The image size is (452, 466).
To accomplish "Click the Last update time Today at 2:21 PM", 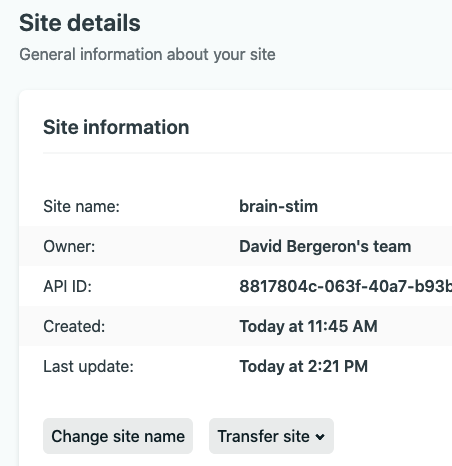I will click(304, 366).
